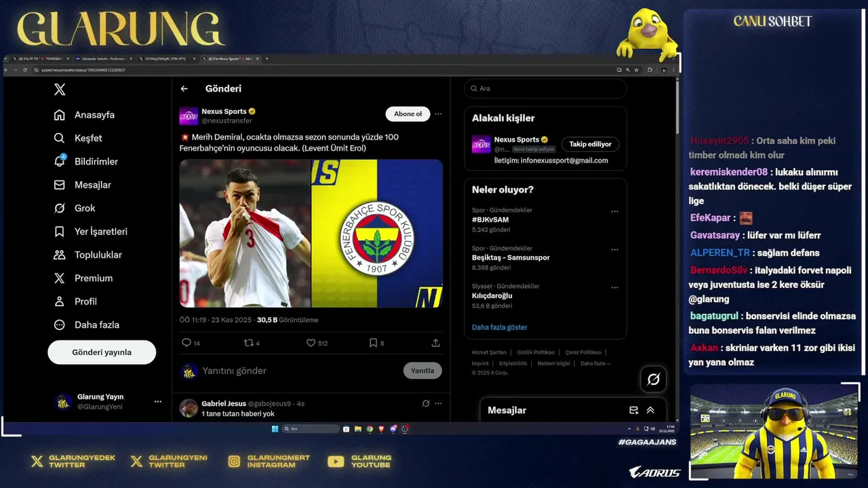Open Bildirimler notifications
This screenshot has width=868, height=488.
pos(86,161)
